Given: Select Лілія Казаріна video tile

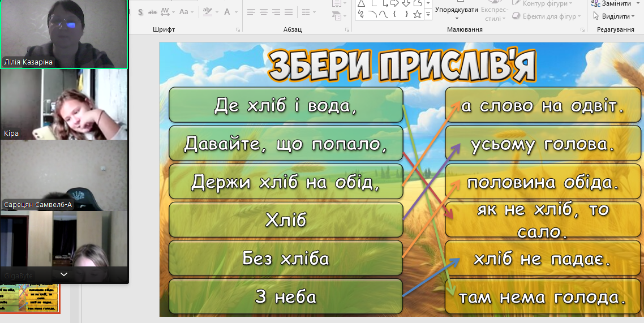Looking at the screenshot, I should point(63,33).
